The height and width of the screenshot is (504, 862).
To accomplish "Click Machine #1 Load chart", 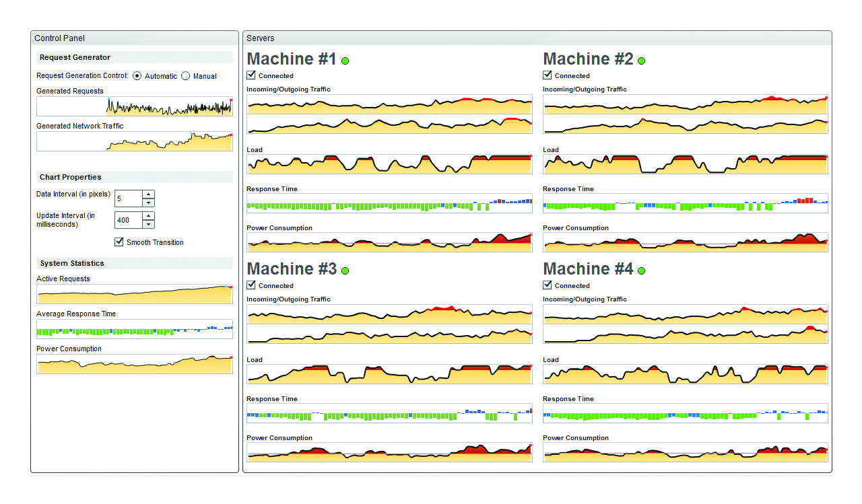I will 389,164.
